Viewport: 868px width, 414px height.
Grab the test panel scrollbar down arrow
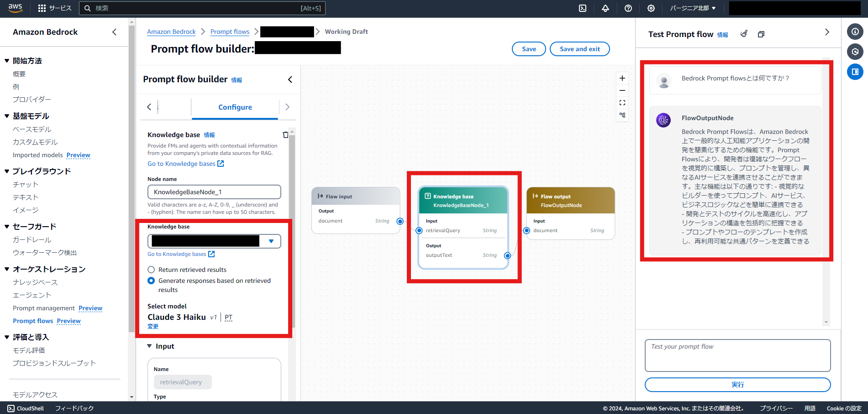tap(826, 322)
